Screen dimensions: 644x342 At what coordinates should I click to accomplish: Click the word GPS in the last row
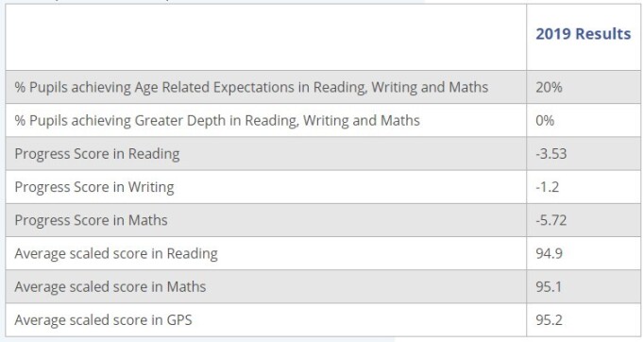[179, 320]
